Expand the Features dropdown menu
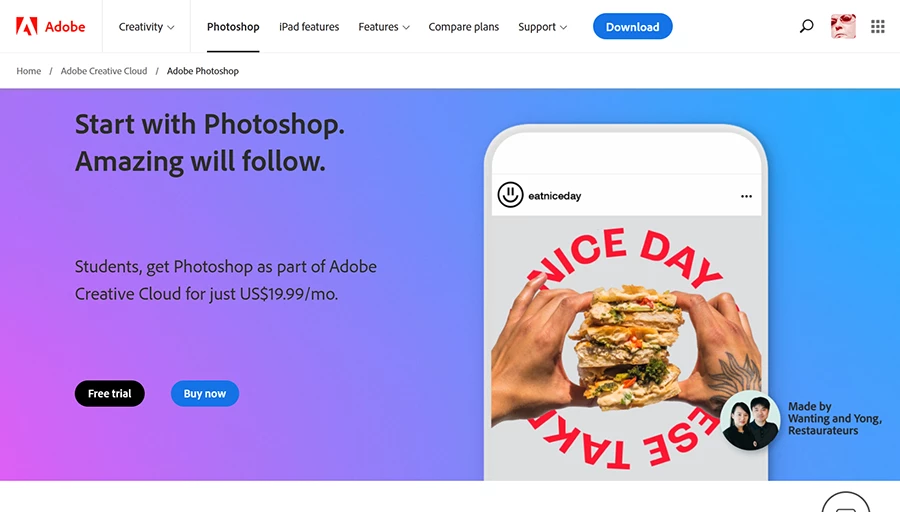 (x=384, y=27)
